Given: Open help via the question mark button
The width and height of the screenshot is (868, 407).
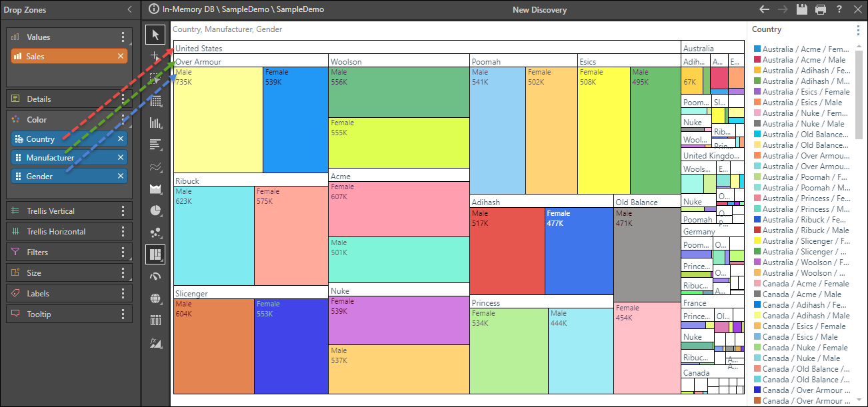Looking at the screenshot, I should [839, 9].
